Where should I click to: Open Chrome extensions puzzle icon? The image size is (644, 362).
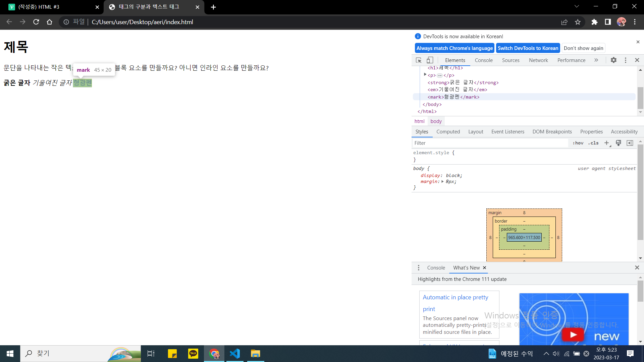(594, 22)
